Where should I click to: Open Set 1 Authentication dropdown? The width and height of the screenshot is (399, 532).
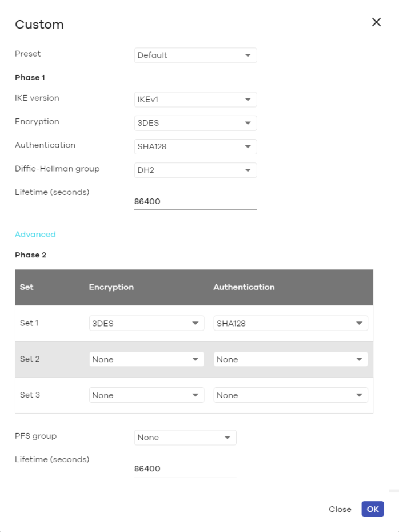(290, 323)
